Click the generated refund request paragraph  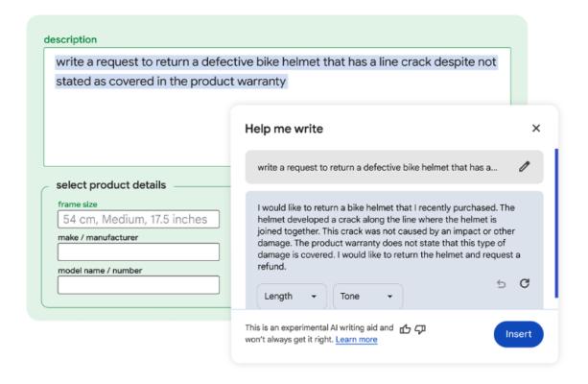click(388, 237)
